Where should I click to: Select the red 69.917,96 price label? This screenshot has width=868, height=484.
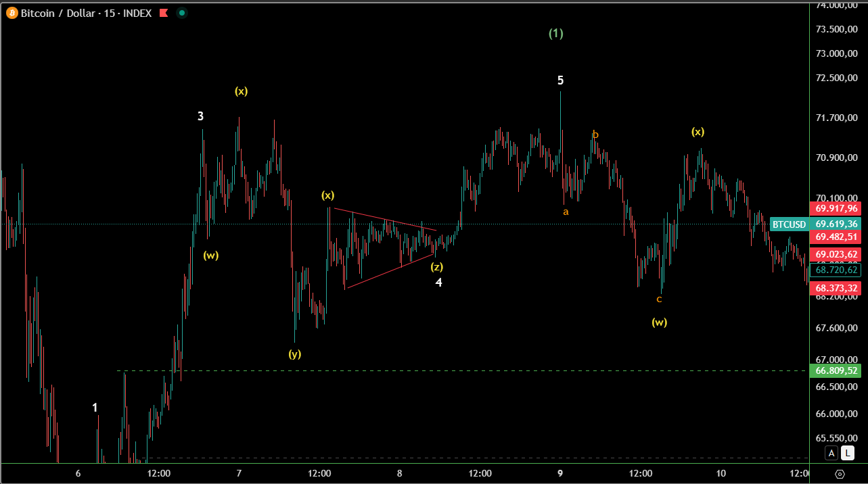(836, 208)
